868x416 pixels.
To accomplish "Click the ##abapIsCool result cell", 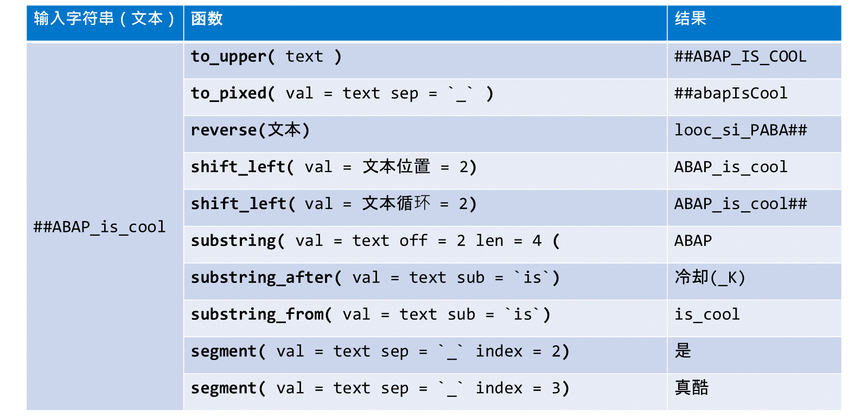I will [x=754, y=97].
